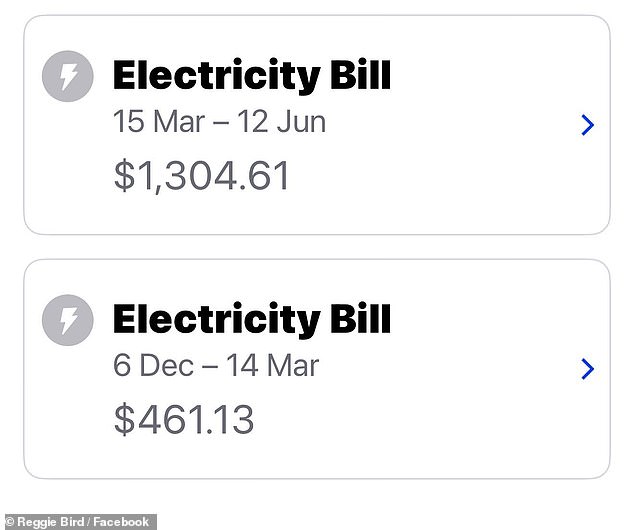Open the 15 Mar – 12 Jun bill chevron

(588, 125)
